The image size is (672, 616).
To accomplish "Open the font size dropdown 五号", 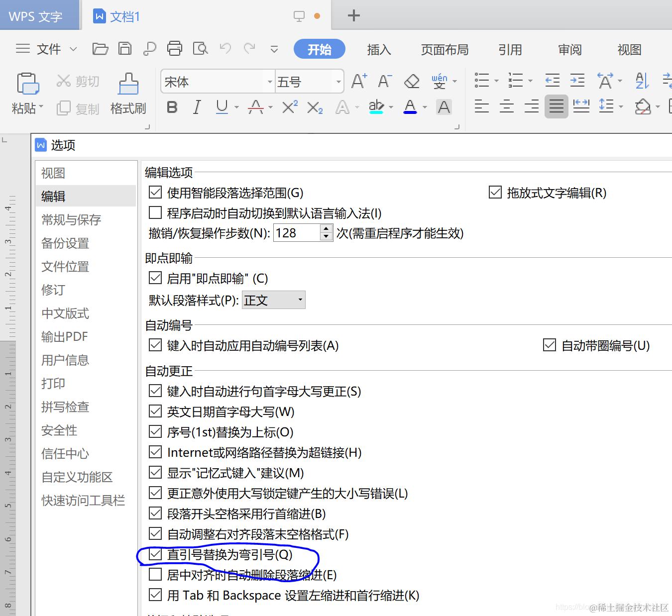I will 338,82.
